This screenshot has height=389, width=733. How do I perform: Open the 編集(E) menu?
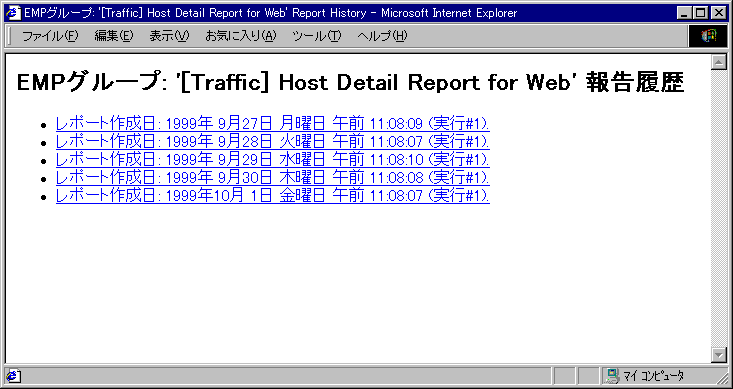(x=114, y=36)
